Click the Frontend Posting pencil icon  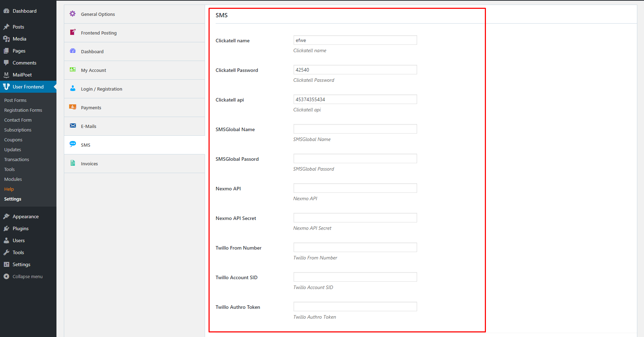73,32
